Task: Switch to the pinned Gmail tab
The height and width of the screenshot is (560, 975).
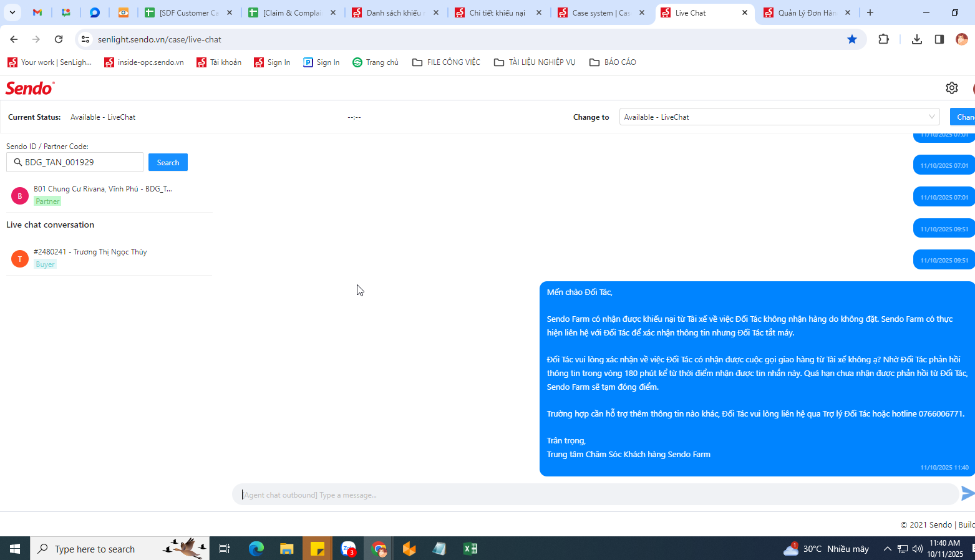Action: (x=37, y=12)
